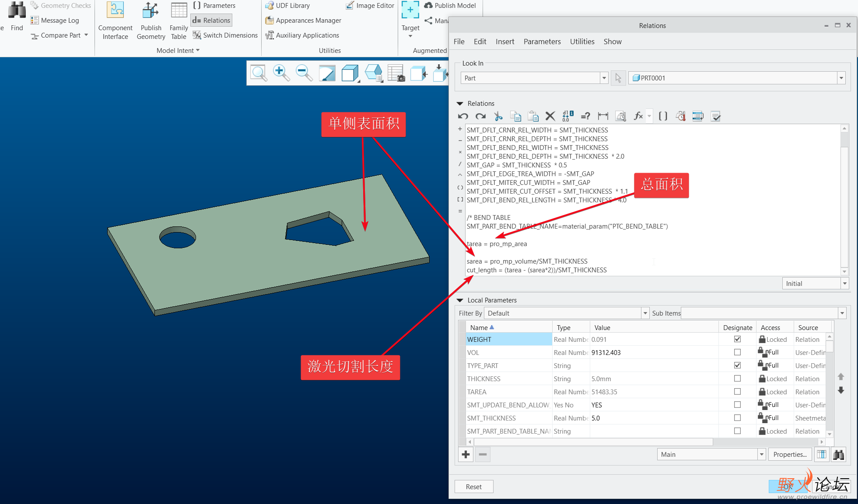Screen dimensions: 858x504
Task: Click the parameters table horizontal scrollbar
Action: (593, 442)
